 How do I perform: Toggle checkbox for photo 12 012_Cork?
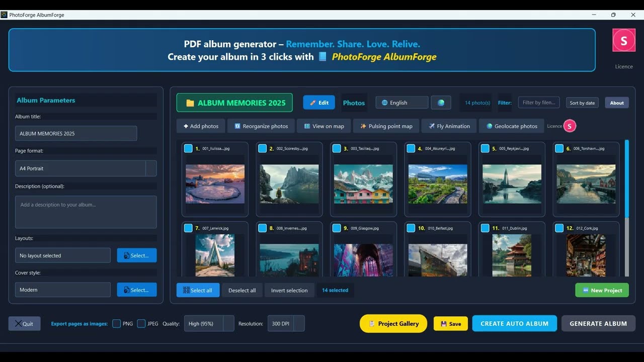pos(559,228)
